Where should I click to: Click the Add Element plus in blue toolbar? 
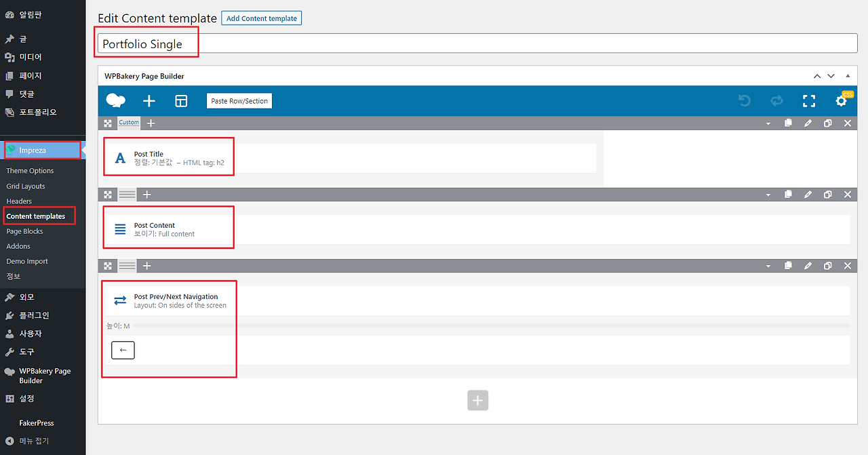(149, 101)
